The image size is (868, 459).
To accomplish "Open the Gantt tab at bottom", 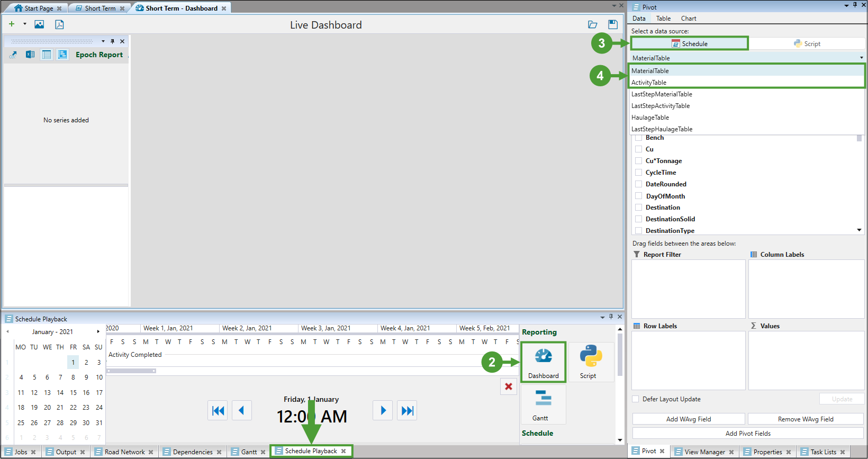I will click(x=249, y=452).
